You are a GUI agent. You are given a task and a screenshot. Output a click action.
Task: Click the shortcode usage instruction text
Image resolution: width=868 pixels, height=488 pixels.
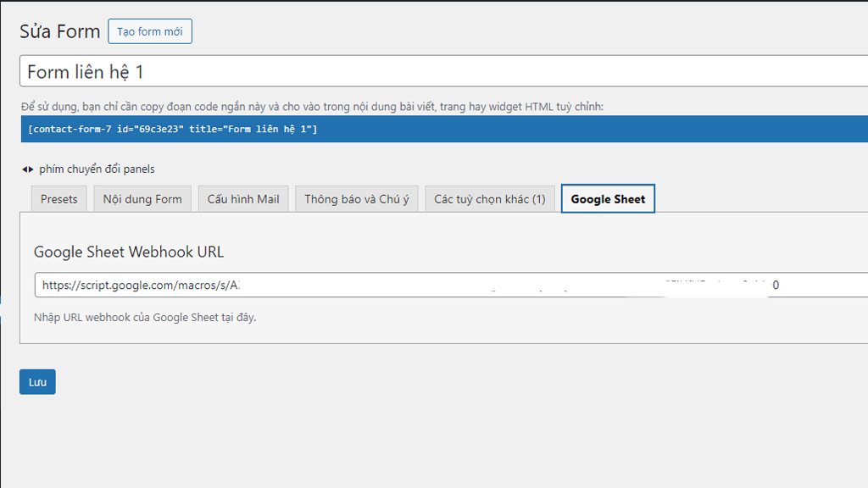(x=312, y=106)
